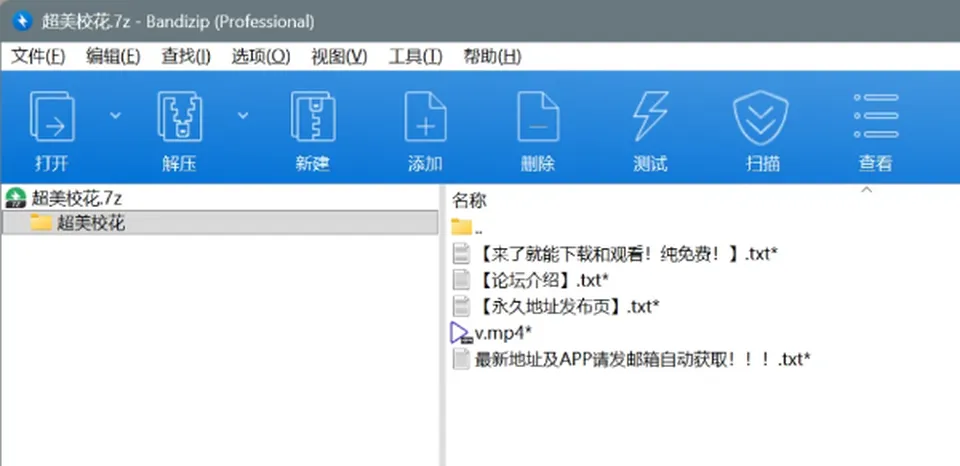Click icon of 【来了就能下载和观看！纯免费！】.txt
The height and width of the screenshot is (466, 960).
coord(461,254)
